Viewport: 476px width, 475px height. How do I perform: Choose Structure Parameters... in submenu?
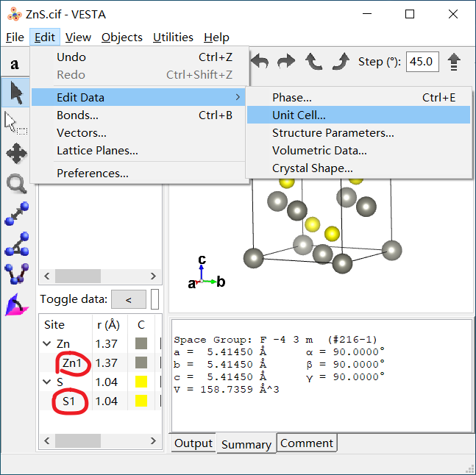point(358,133)
